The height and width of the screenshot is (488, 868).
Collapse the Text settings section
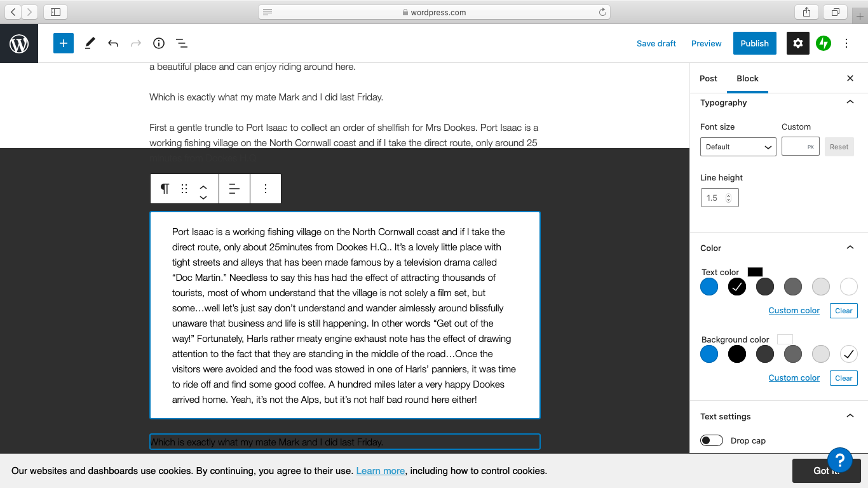(x=850, y=416)
